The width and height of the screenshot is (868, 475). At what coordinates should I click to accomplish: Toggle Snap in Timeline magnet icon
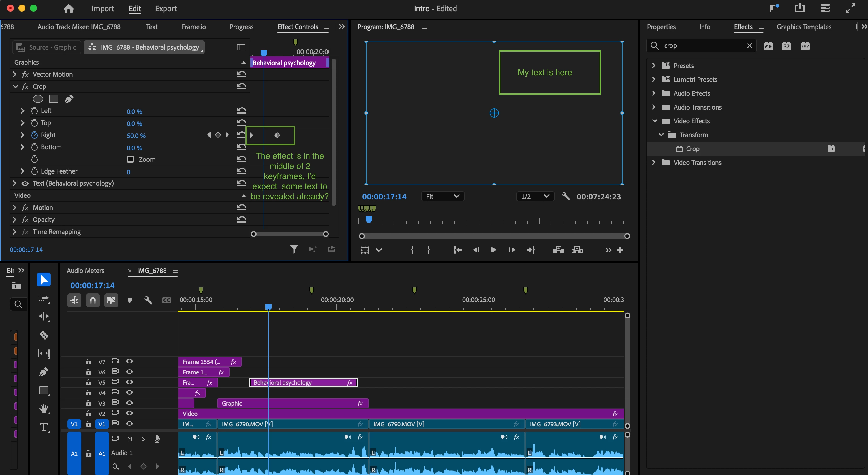click(x=93, y=300)
